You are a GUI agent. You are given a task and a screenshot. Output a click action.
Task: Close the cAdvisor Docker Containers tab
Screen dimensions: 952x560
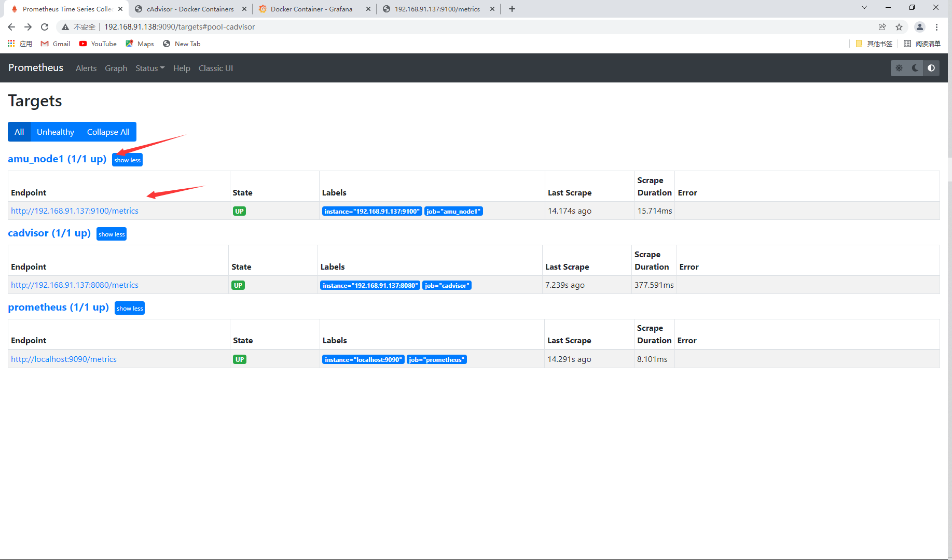(x=244, y=9)
